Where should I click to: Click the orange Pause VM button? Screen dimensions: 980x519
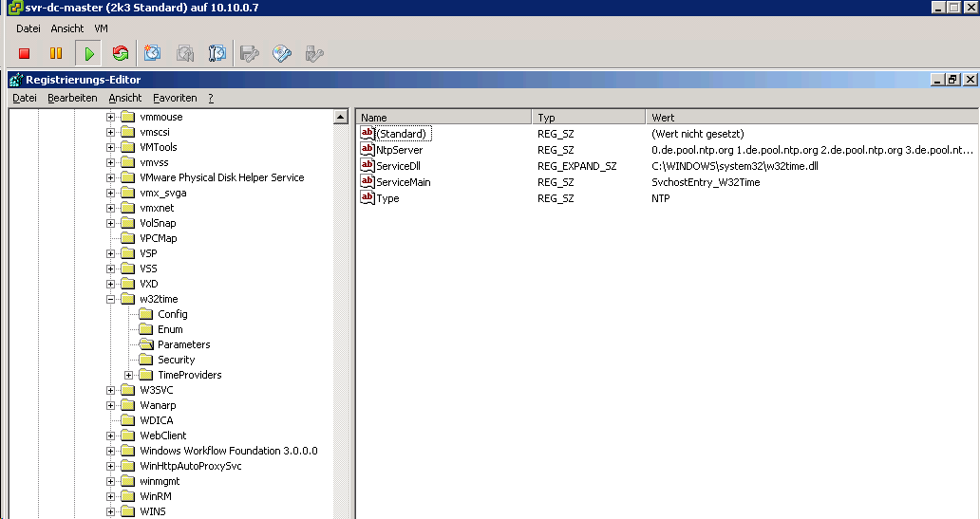(56, 54)
